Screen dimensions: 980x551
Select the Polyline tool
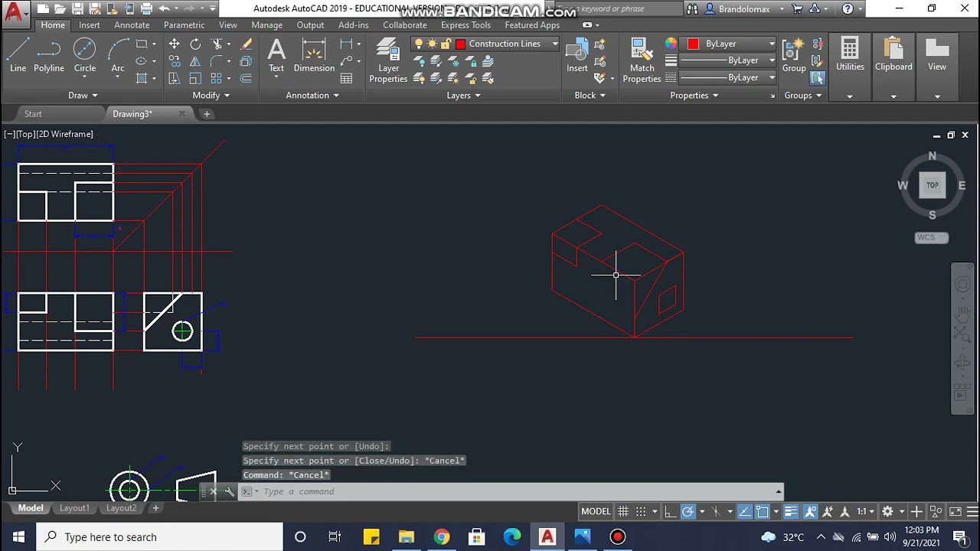48,55
